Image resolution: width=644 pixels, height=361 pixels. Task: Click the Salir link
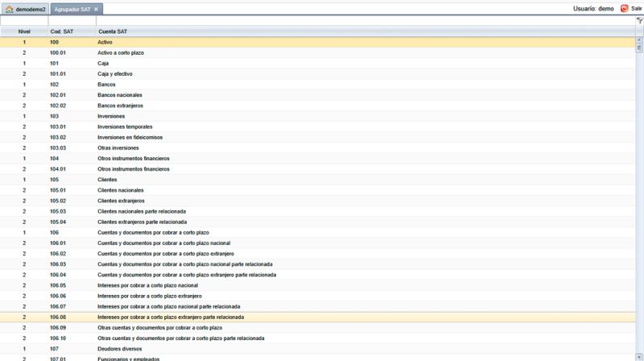point(636,9)
